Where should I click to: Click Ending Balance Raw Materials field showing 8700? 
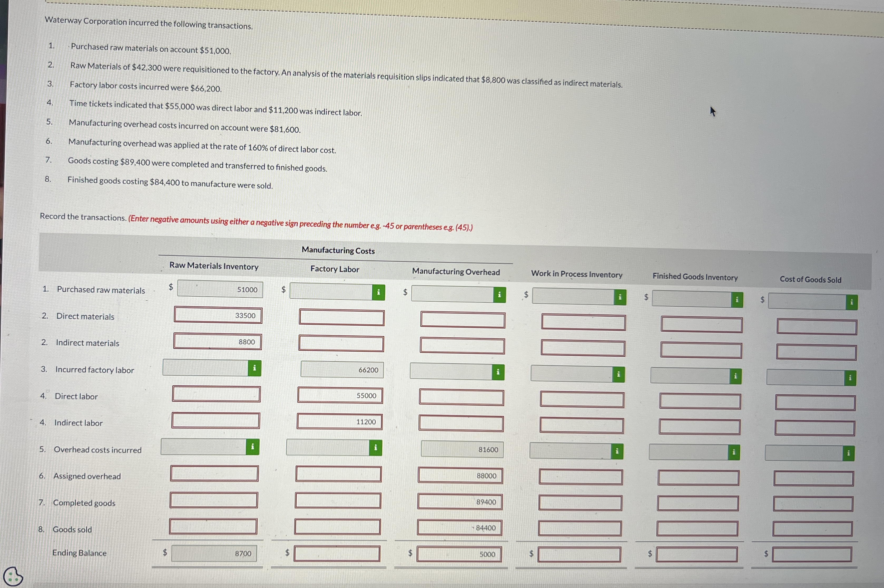(214, 554)
